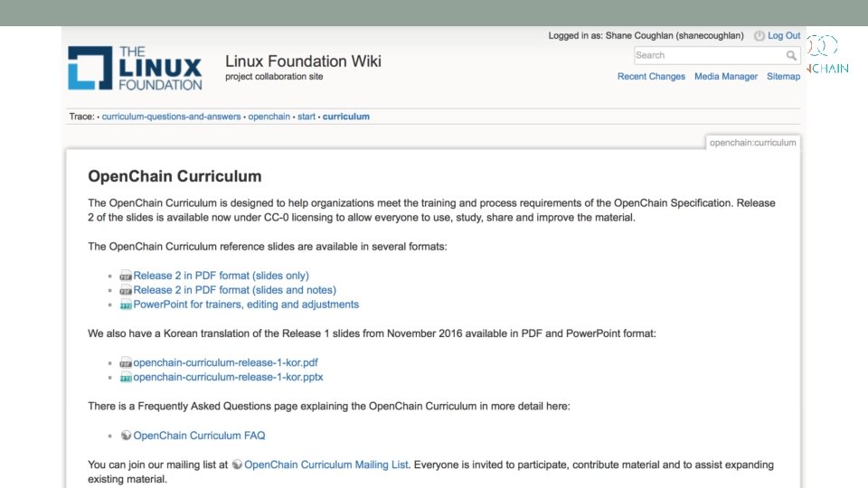Click the 'project collaboration site' tagline
868x488 pixels.
pos(274,76)
